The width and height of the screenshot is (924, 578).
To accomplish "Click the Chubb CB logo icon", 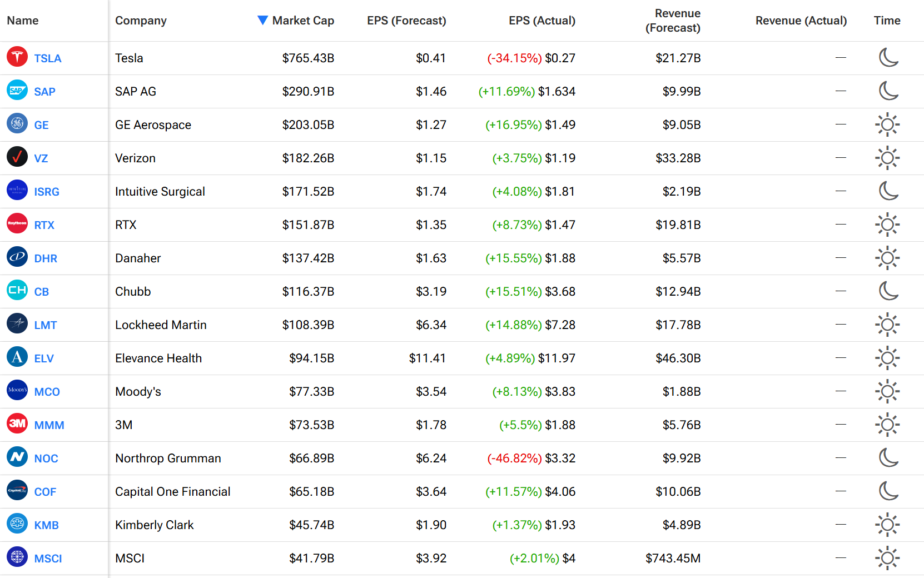I will click(17, 290).
